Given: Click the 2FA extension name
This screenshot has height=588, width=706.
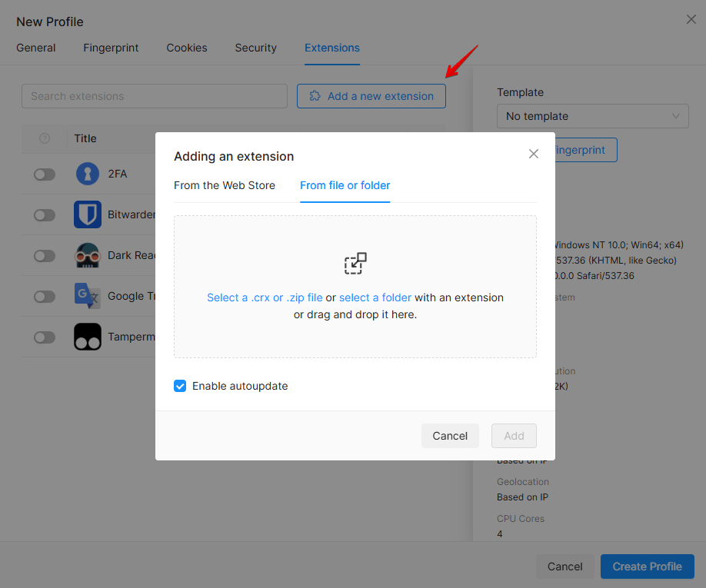Looking at the screenshot, I should click(118, 174).
